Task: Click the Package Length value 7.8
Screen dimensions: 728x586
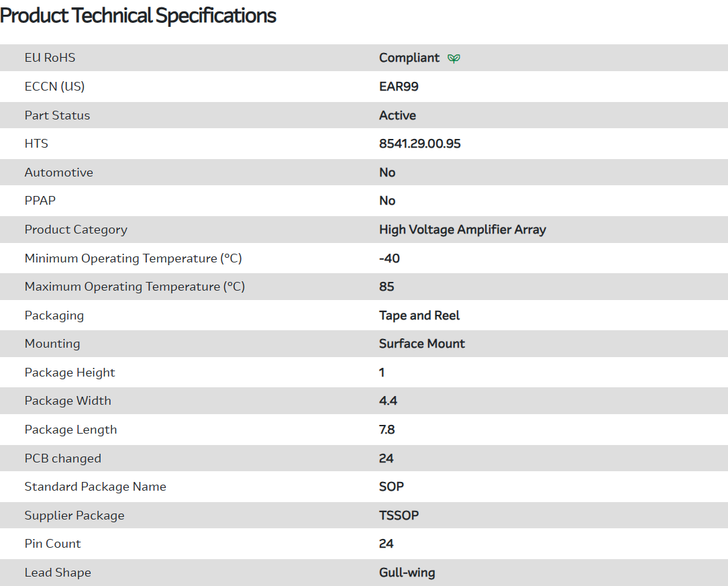Action: click(x=386, y=430)
